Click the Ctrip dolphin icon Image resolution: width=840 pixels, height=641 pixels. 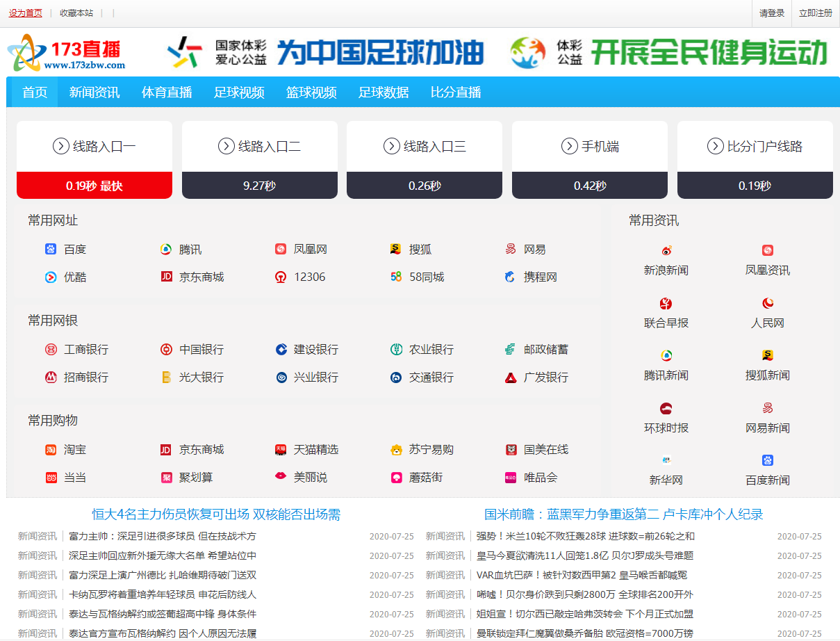[x=511, y=277]
